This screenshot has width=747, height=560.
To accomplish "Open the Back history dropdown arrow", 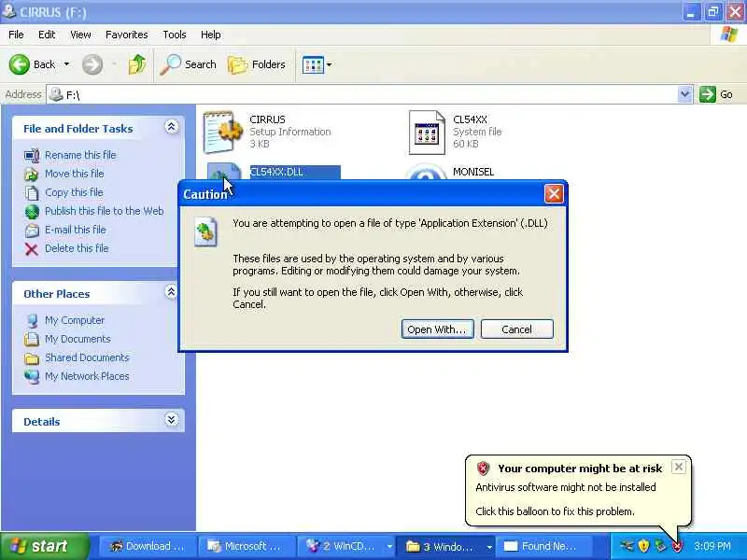I will (x=66, y=64).
